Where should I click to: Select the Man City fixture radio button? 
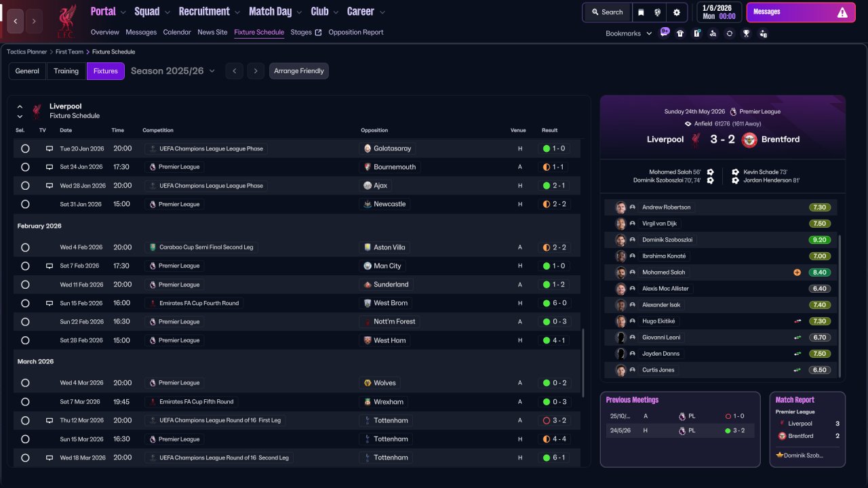coord(25,266)
